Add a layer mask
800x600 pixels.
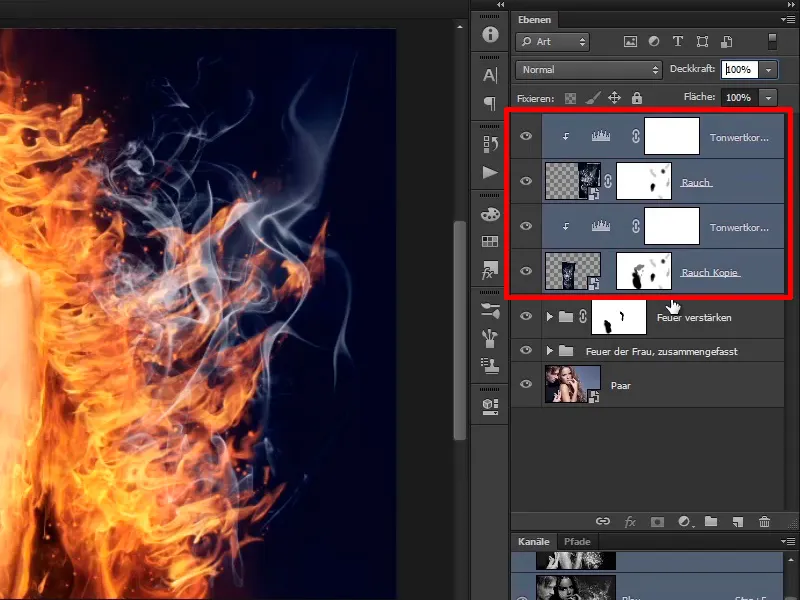657,521
